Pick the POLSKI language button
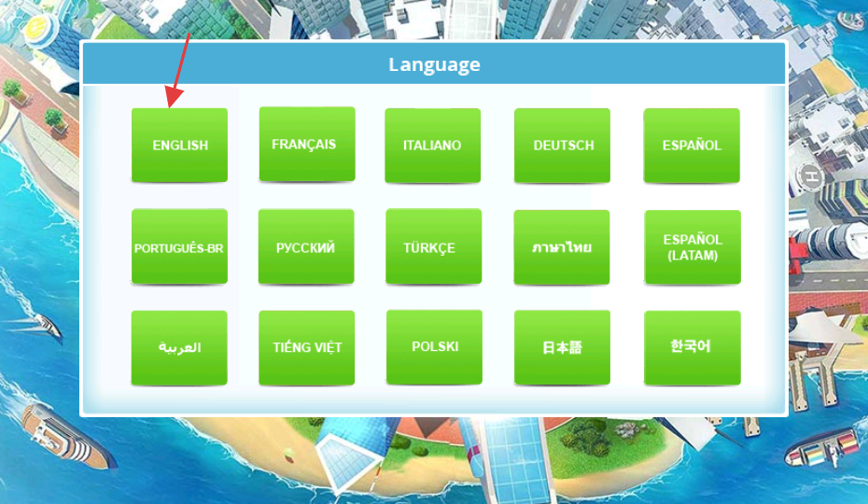Viewport: 868px width, 504px height. tap(434, 346)
